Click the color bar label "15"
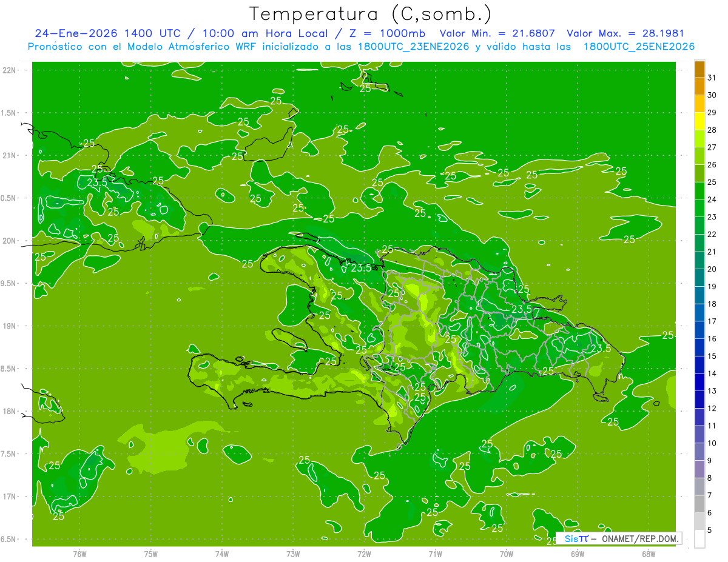This screenshot has width=728, height=562. point(712,356)
